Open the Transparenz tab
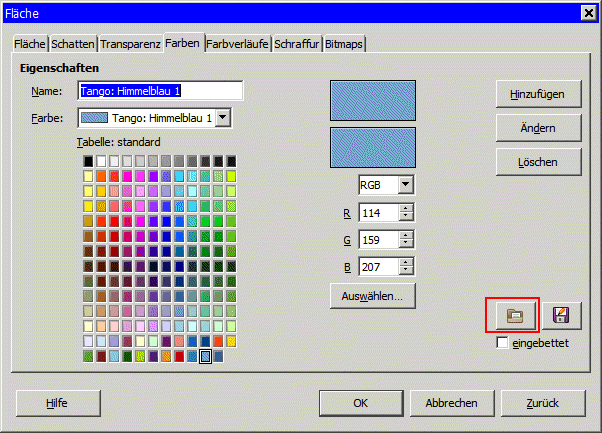This screenshot has height=433, width=602. [130, 44]
